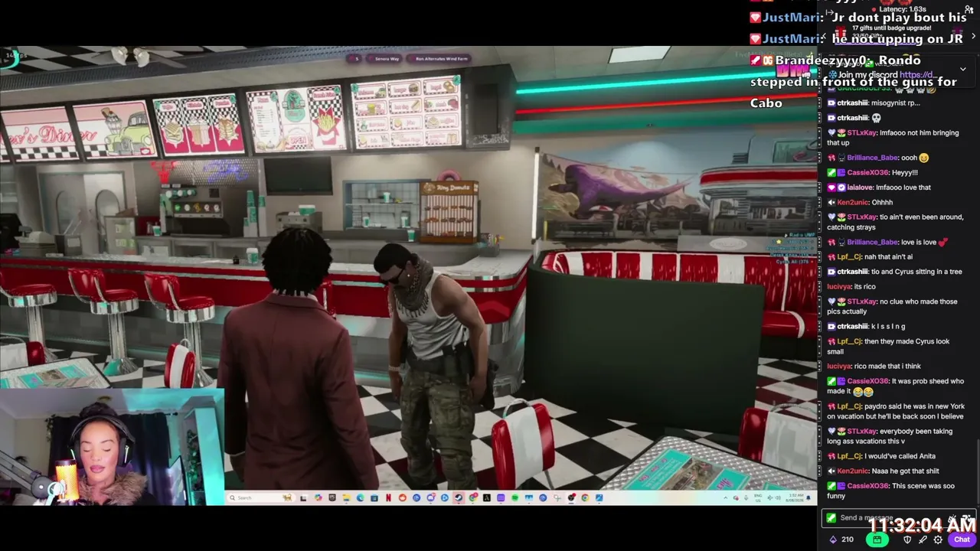Open the channel points balance showing 210
Viewport: 980px width, 551px height.
coord(841,540)
